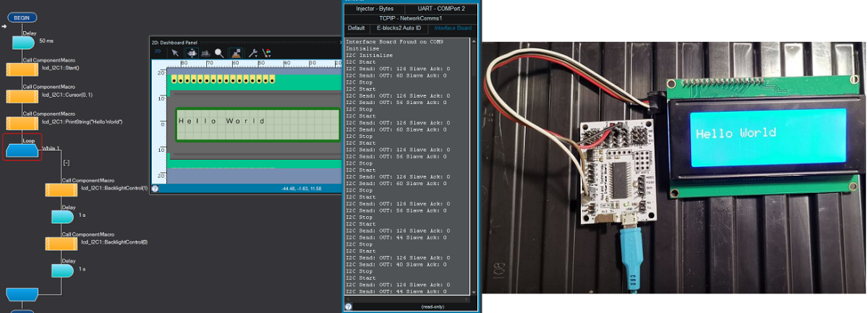Open help icon at Dashboard Panel bottom

tap(155, 189)
